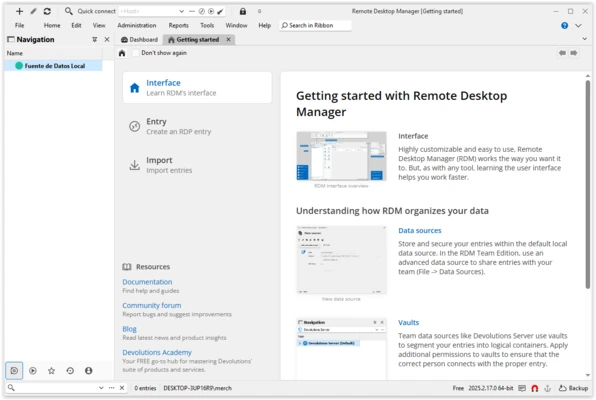Click the padlock lock-application icon
596x400 pixels.
[243, 11]
